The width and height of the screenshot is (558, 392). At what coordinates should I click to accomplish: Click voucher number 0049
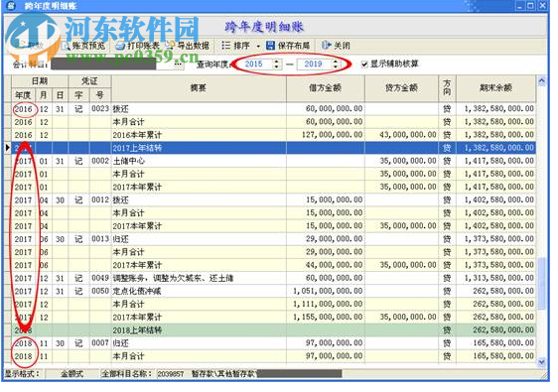(x=100, y=278)
